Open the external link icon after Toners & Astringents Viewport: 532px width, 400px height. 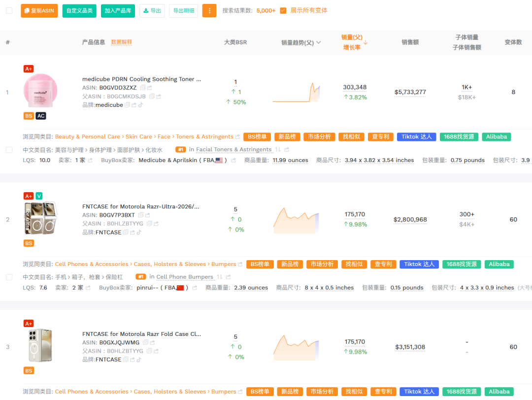pyautogui.click(x=237, y=137)
